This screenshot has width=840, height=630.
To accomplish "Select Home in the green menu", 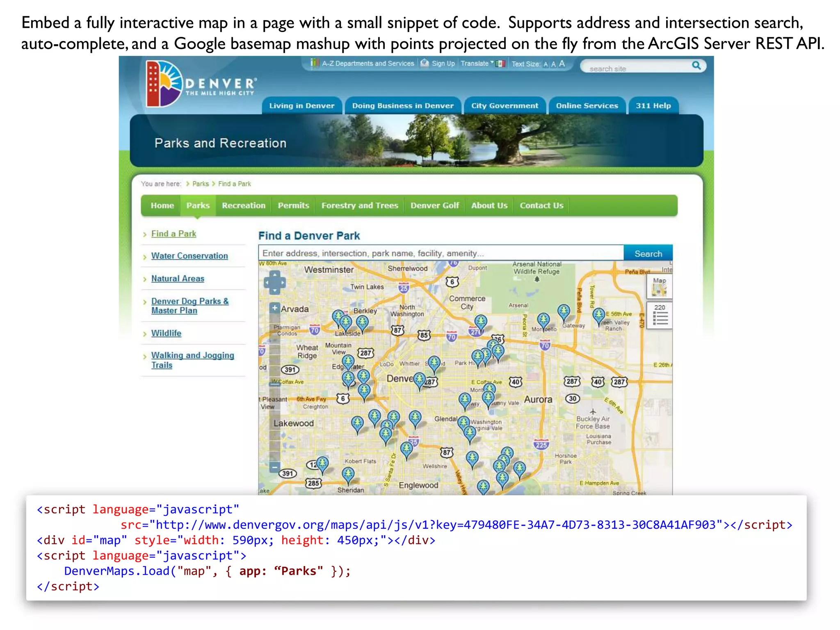I will tap(162, 205).
